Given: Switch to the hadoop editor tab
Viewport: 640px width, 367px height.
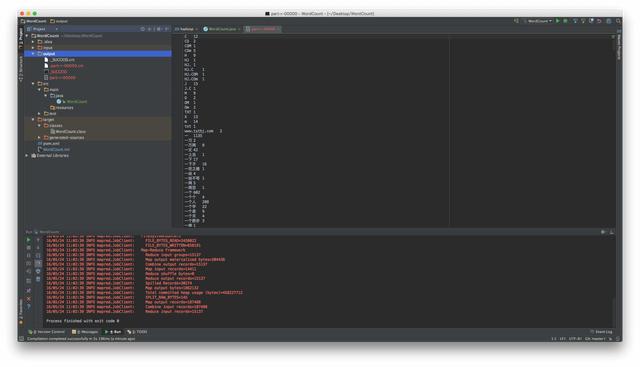Looking at the screenshot, I should pyautogui.click(x=186, y=29).
